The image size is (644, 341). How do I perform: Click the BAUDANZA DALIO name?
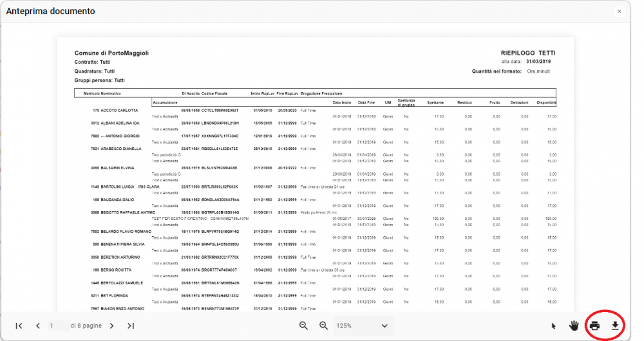pyautogui.click(x=117, y=200)
